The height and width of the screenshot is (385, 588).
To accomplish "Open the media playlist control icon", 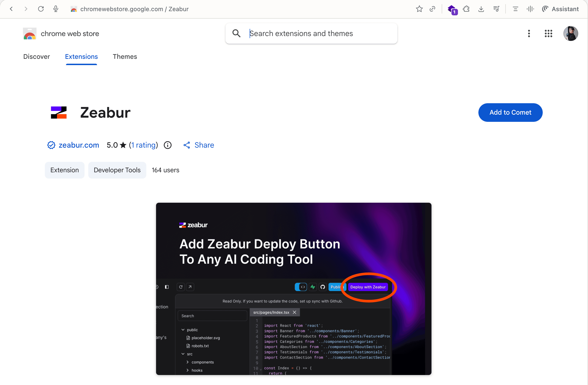I will click(496, 9).
